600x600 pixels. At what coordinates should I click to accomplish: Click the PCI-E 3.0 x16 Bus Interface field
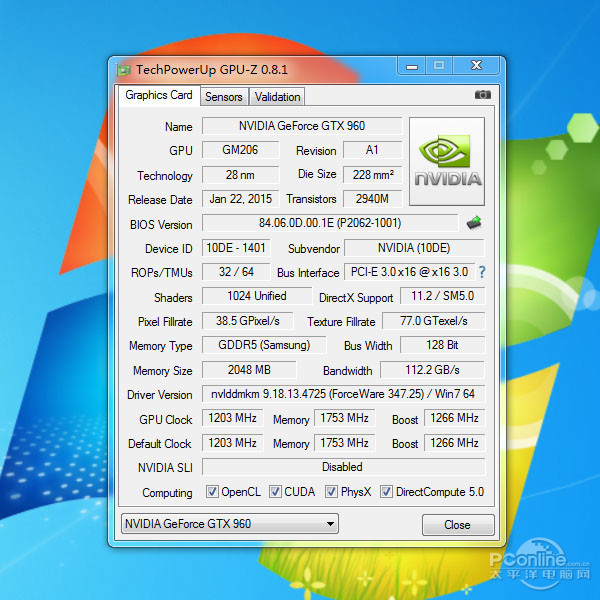[409, 272]
